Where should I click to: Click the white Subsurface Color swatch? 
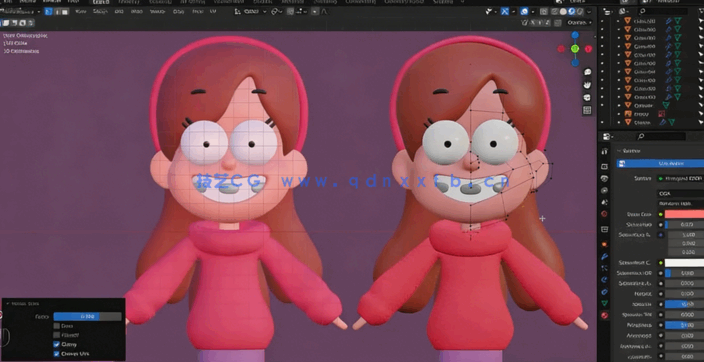click(x=684, y=263)
